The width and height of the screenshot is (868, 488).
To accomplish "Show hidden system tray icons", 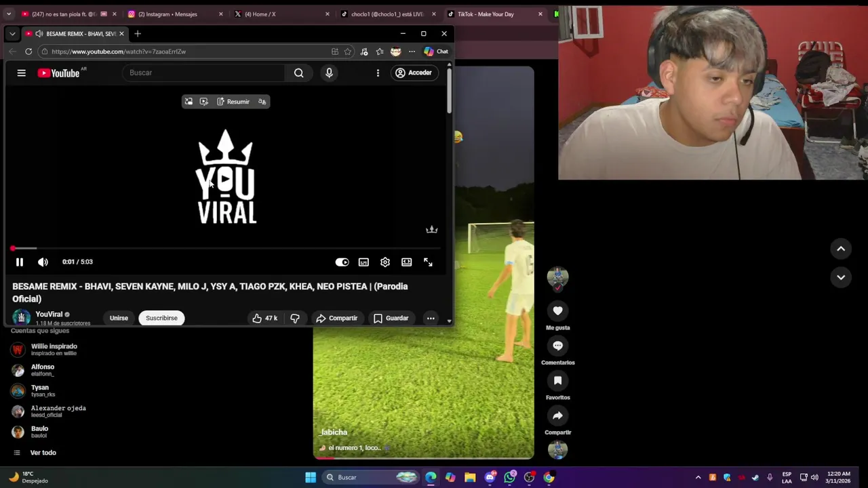I will [x=698, y=477].
